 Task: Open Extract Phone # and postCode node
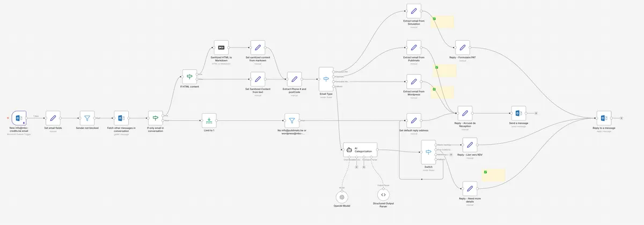click(294, 79)
